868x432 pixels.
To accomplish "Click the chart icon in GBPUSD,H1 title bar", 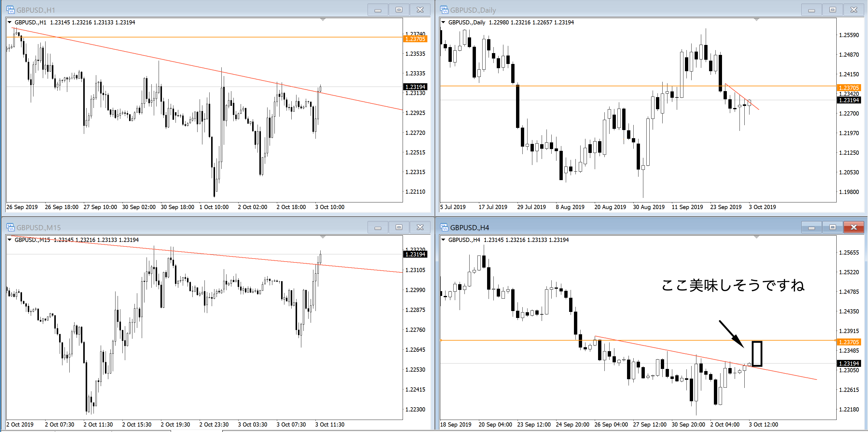I will tap(11, 10).
